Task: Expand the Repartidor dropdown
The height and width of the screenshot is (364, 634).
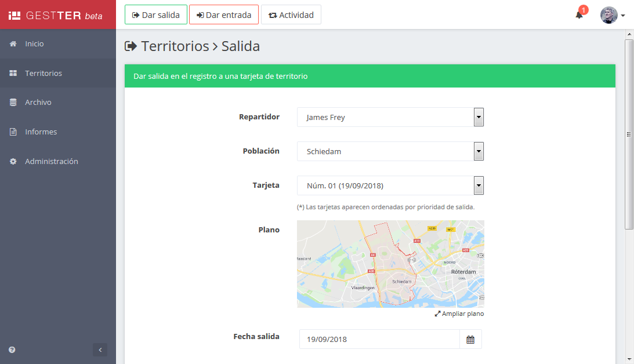Action: pos(479,117)
